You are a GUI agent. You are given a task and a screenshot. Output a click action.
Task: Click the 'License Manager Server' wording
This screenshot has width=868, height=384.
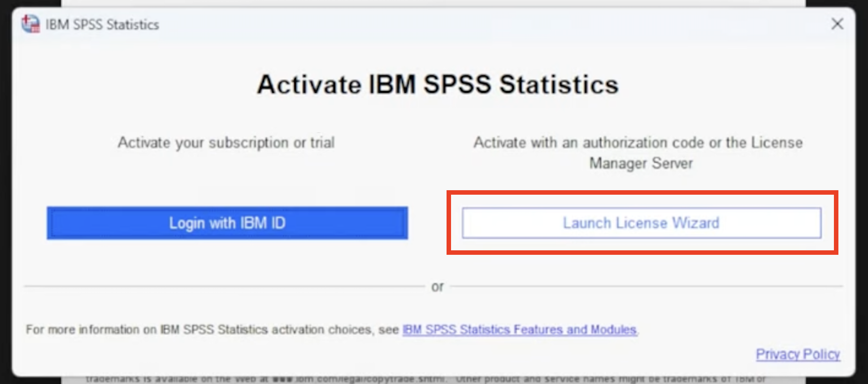tap(641, 163)
